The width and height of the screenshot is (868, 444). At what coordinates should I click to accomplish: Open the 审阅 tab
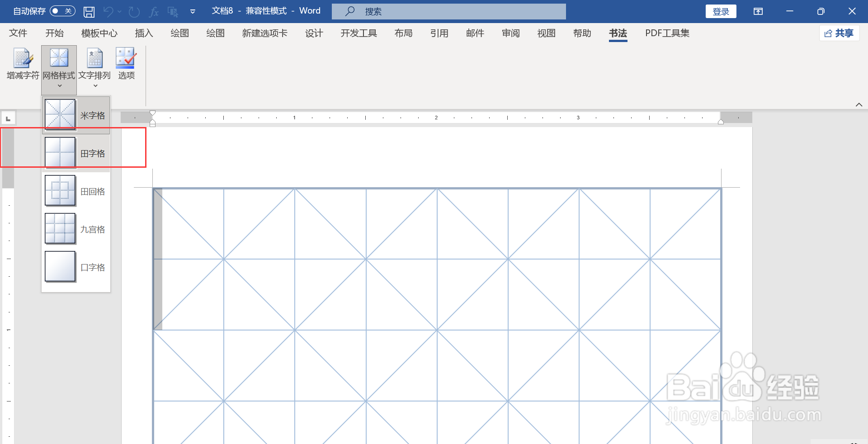pyautogui.click(x=510, y=33)
